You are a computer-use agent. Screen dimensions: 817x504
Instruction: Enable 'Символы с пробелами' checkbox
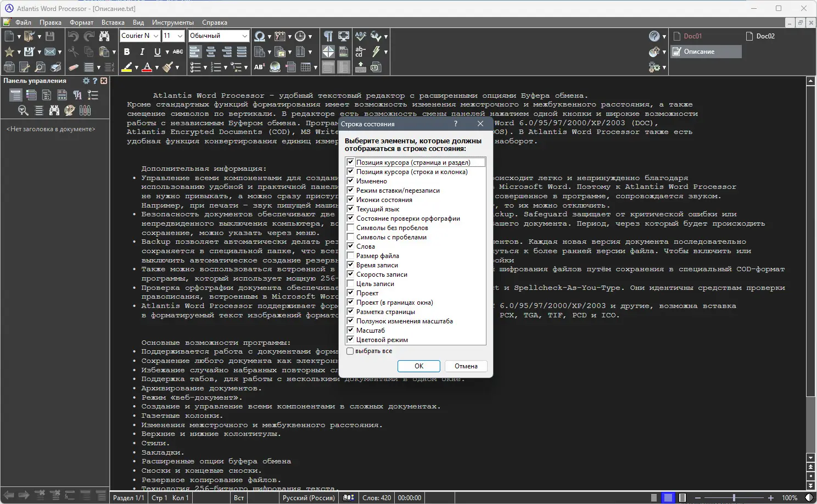350,237
